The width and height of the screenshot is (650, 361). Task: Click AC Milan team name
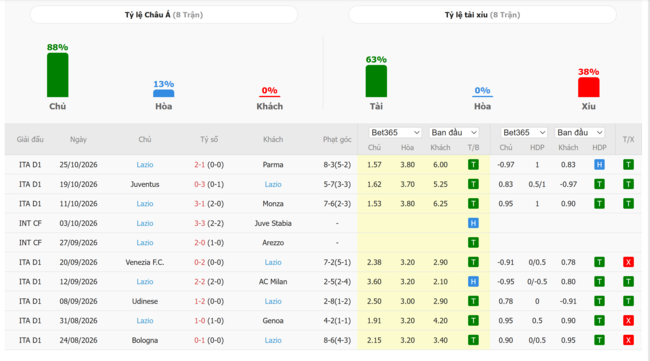point(273,281)
